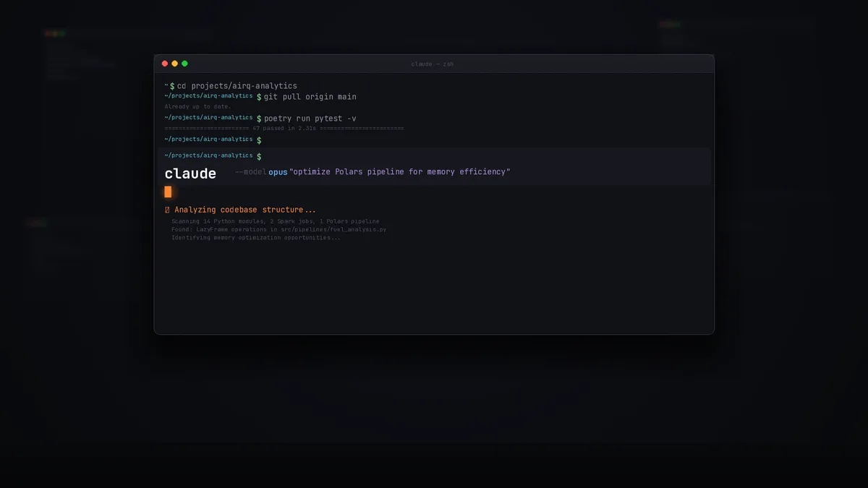This screenshot has width=868, height=488.
Task: Select the --model flag text
Action: pos(250,172)
